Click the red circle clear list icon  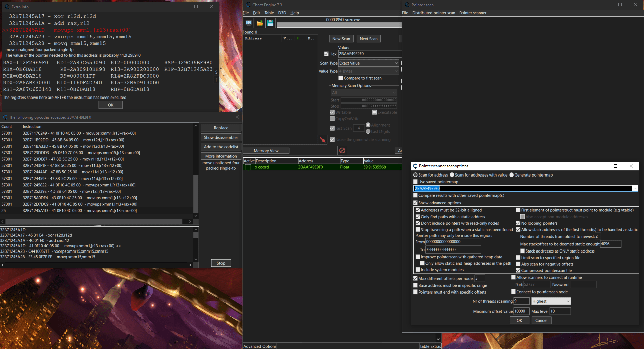click(x=342, y=150)
